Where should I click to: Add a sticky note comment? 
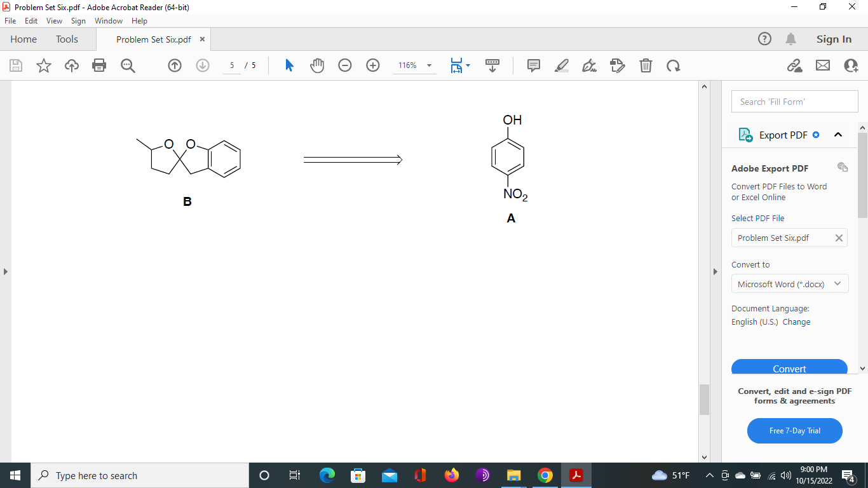click(x=534, y=65)
